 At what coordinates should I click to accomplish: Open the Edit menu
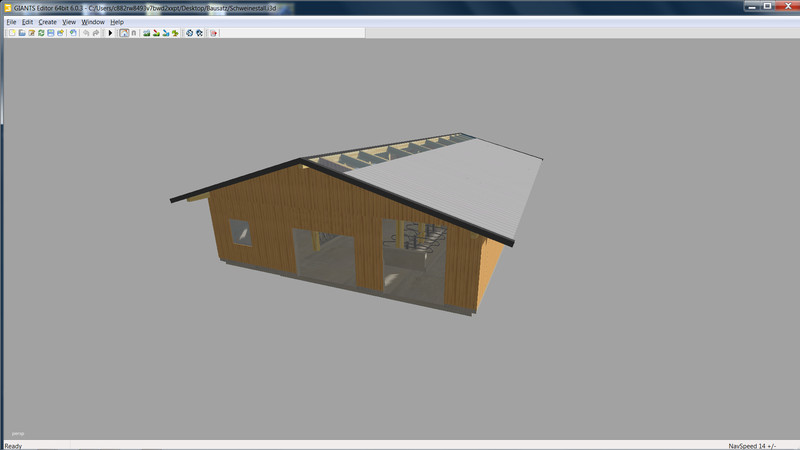[x=27, y=21]
